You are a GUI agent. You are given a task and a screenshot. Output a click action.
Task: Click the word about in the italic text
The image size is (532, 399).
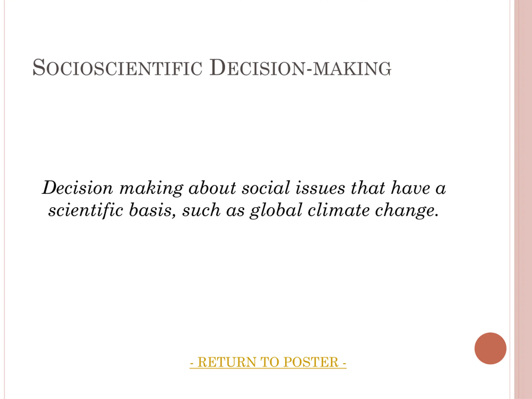tap(212, 188)
